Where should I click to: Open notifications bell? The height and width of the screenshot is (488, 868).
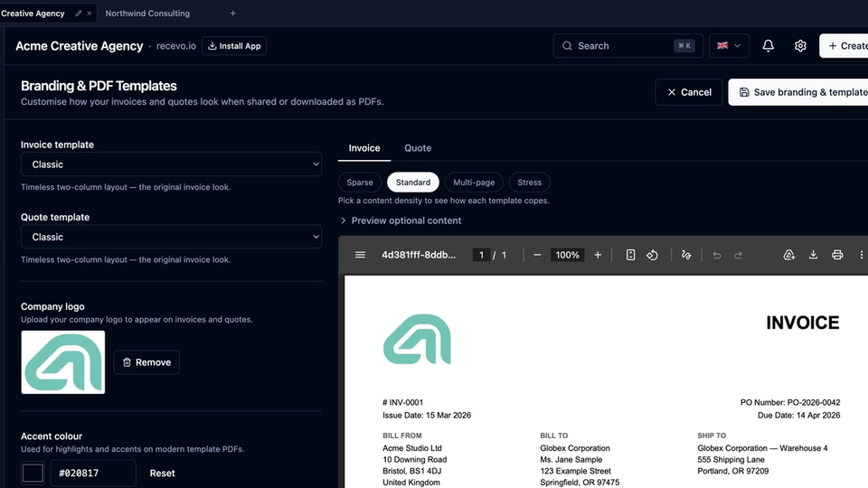(x=768, y=46)
